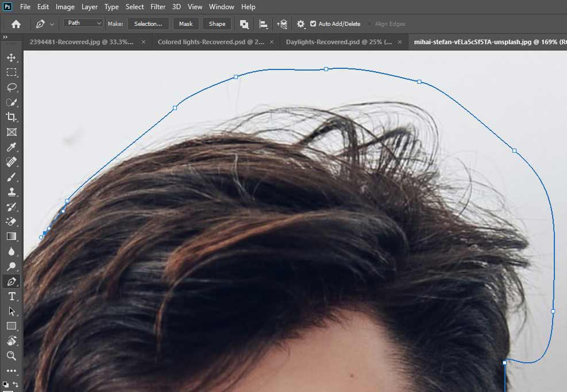The image size is (567, 392).
Task: Close the Daylights-Recovered.psd tab
Action: tap(400, 42)
